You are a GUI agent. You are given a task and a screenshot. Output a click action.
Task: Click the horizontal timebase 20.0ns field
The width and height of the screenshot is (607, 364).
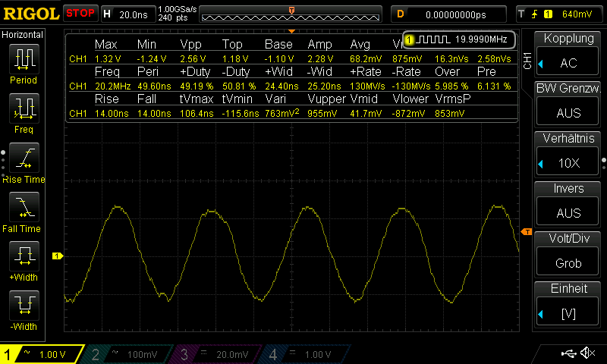click(128, 14)
